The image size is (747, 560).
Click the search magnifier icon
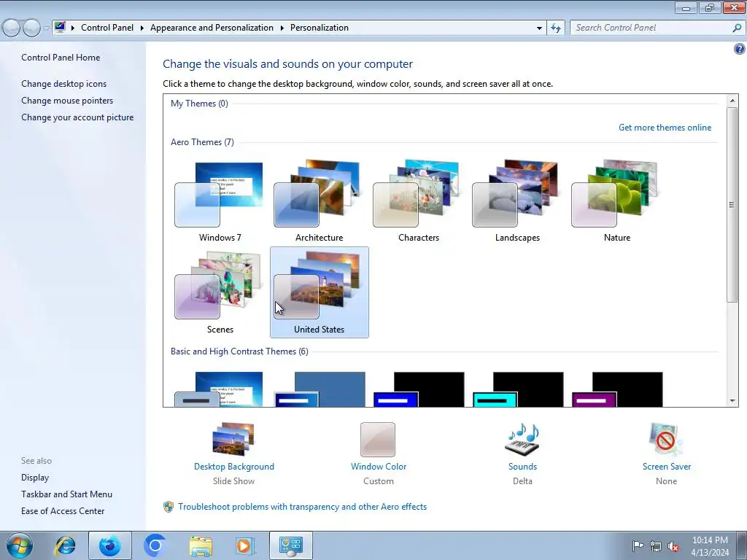[737, 28]
